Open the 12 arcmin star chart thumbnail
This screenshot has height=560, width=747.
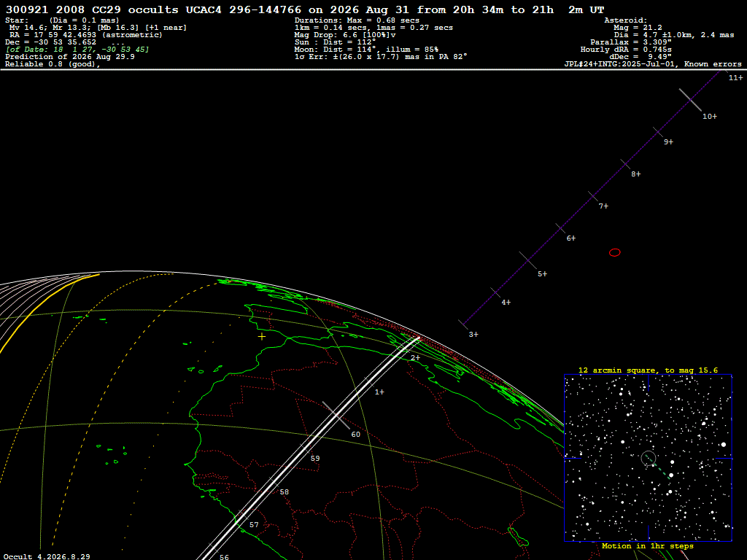tap(648, 458)
